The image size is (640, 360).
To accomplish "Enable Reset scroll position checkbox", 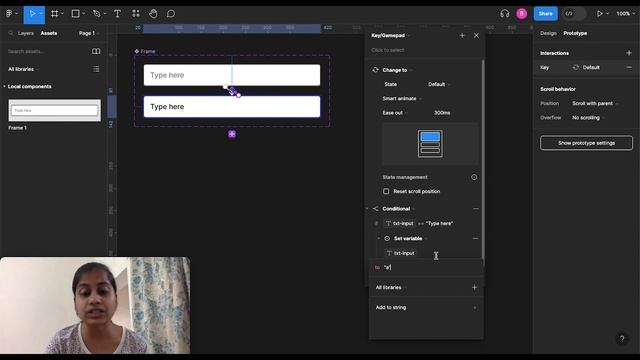I will 386,191.
